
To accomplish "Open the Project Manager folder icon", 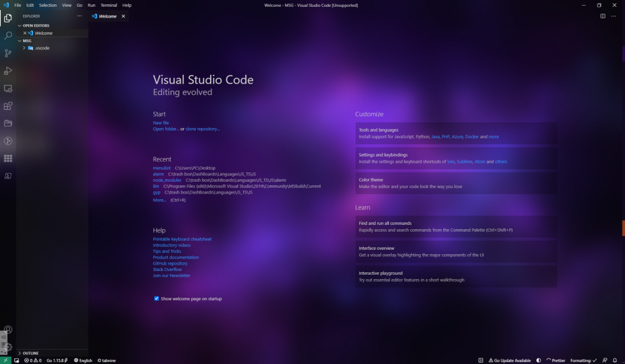I will [8, 124].
